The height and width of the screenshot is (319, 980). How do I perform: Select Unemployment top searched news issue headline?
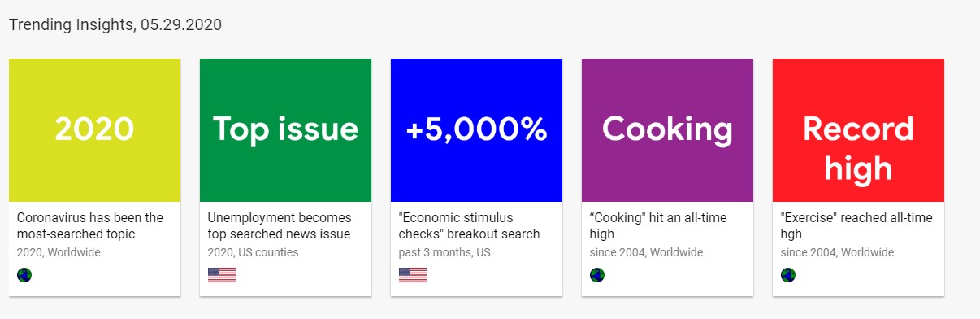coord(280,226)
